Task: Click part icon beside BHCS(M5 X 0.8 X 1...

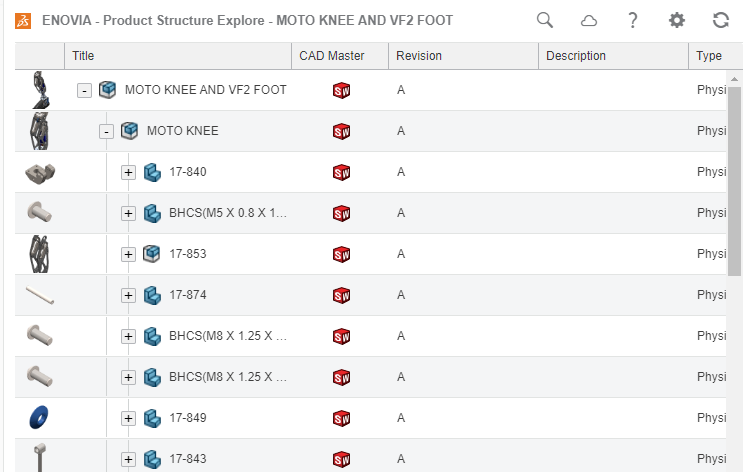Action: tap(152, 213)
